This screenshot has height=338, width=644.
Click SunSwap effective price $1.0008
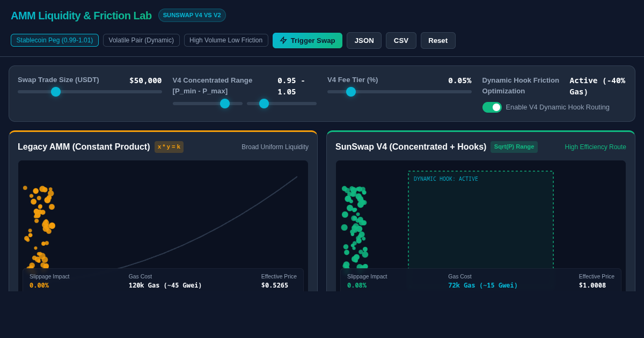tap(592, 285)
